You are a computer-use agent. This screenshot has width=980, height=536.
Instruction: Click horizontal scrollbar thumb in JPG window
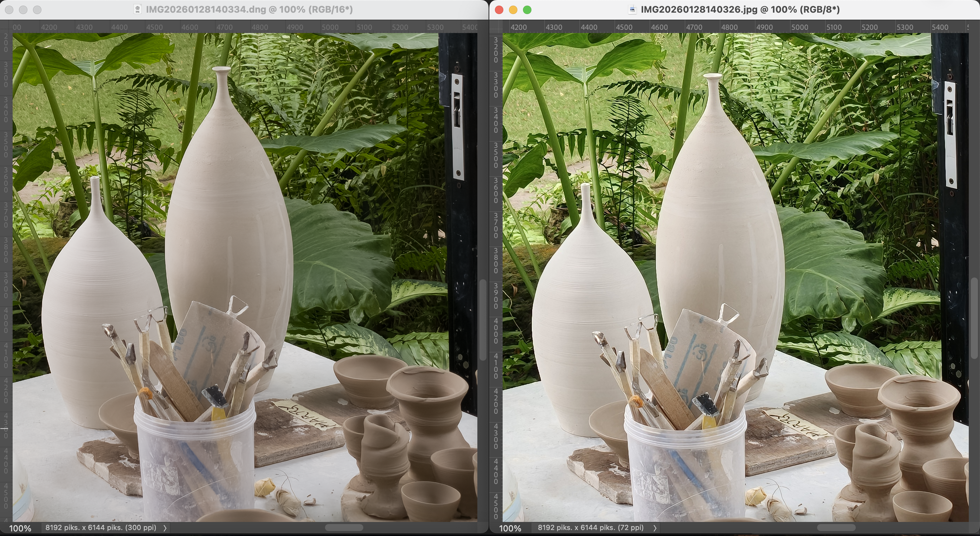click(836, 528)
